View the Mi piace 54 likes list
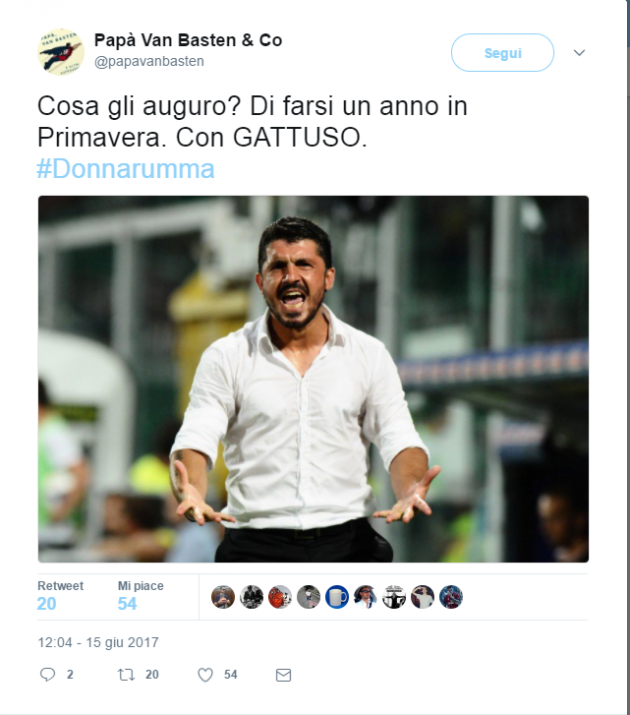Screen dimensions: 630x715 coord(140,596)
